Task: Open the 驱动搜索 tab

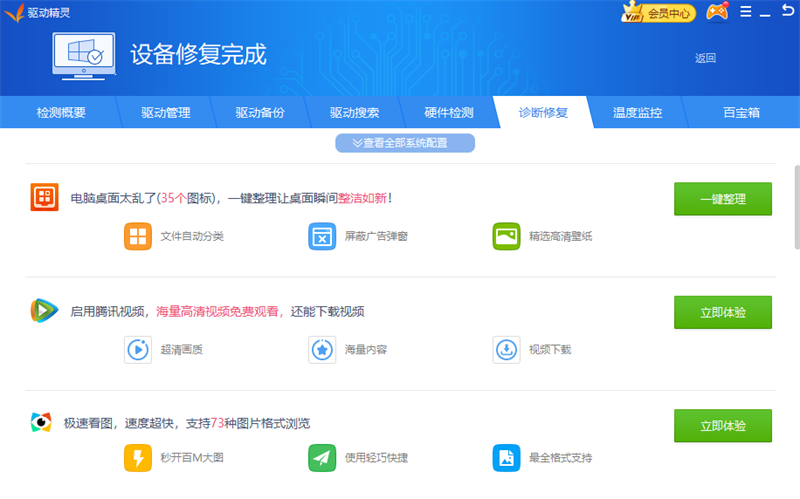Action: [355, 112]
